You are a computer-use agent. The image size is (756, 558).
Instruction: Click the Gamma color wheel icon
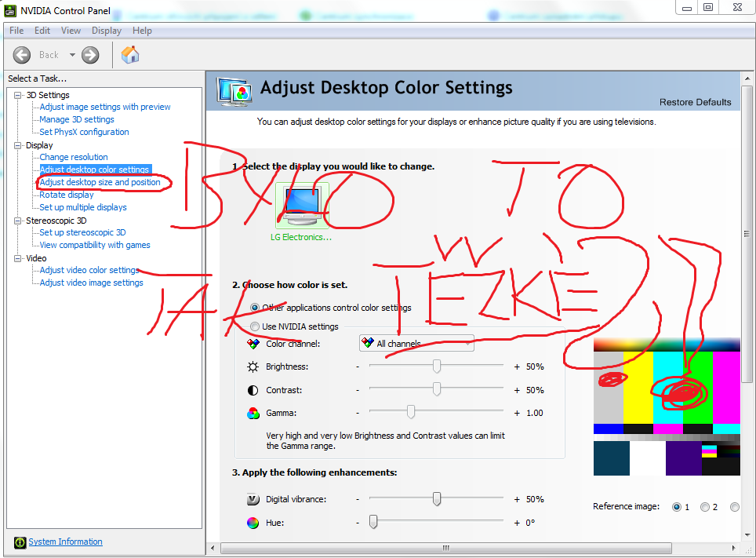click(x=253, y=413)
